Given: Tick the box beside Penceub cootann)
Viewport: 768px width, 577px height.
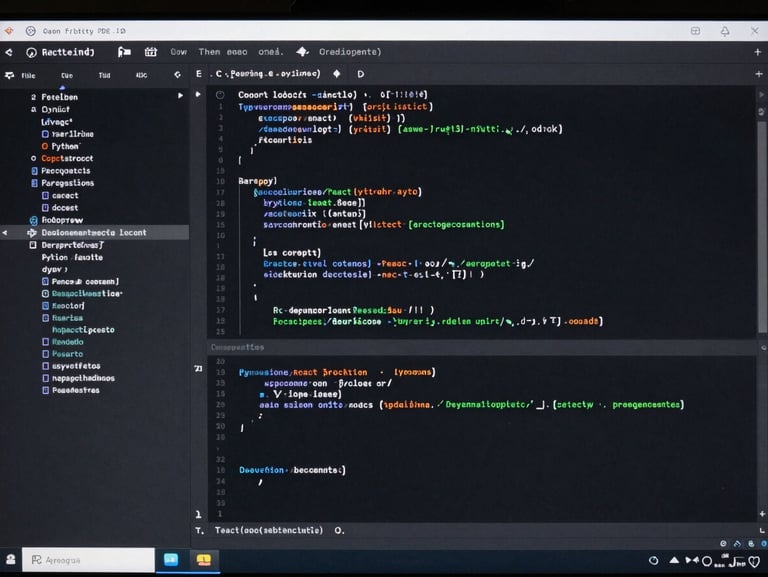Looking at the screenshot, I should tap(45, 281).
